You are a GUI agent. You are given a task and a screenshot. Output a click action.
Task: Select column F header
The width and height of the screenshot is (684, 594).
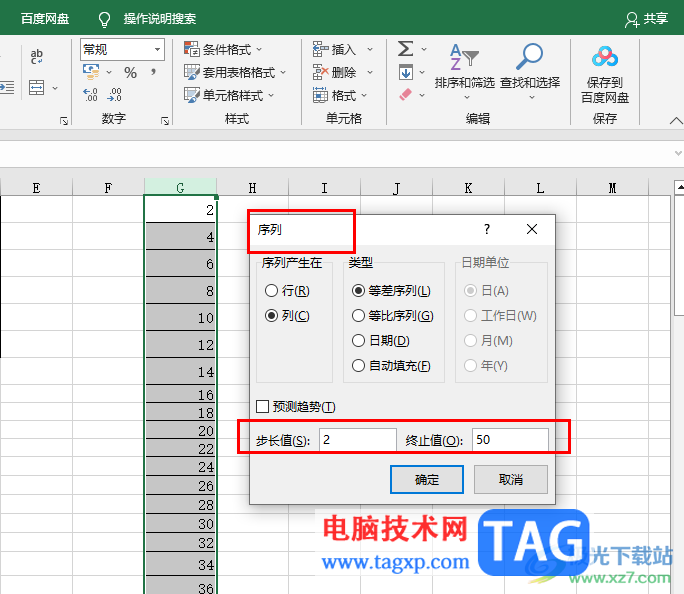click(x=108, y=188)
